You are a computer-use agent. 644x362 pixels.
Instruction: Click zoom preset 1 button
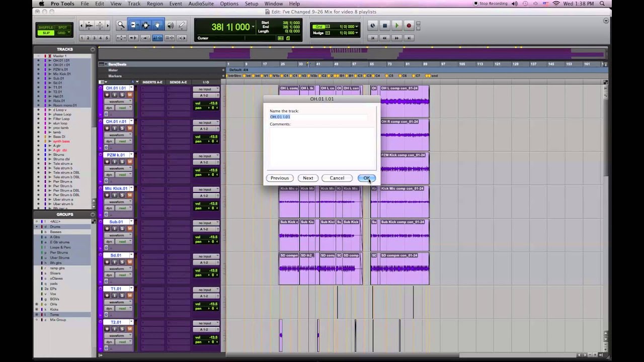click(x=82, y=38)
